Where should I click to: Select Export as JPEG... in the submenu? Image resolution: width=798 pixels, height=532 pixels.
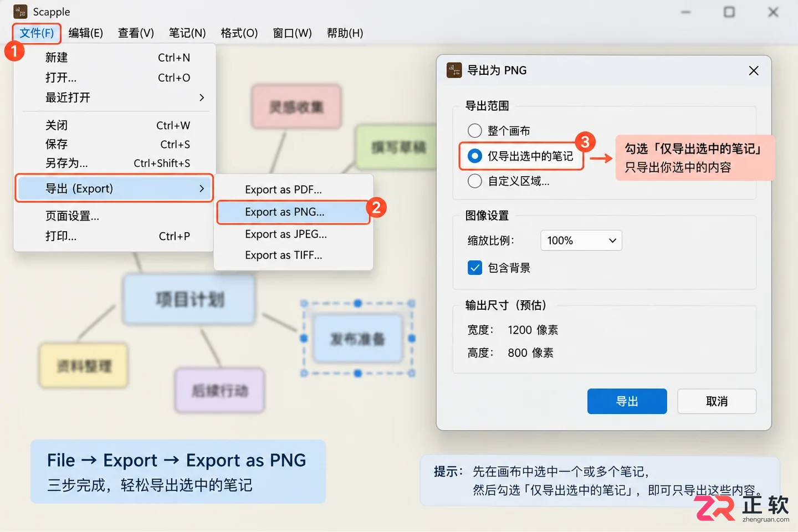(x=294, y=234)
